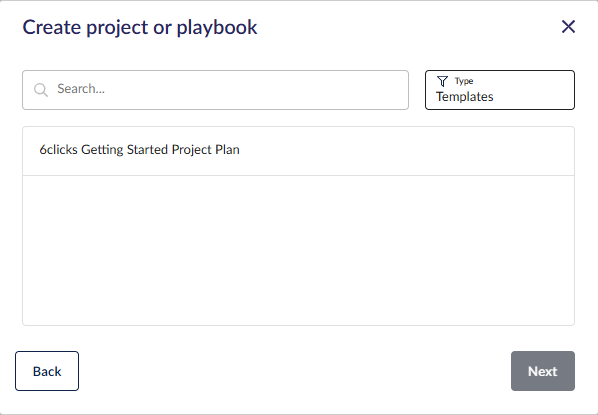Screen dimensions: 598x415
Task: Choose the Getting Started Project Plan template row
Action: pyautogui.click(x=298, y=151)
